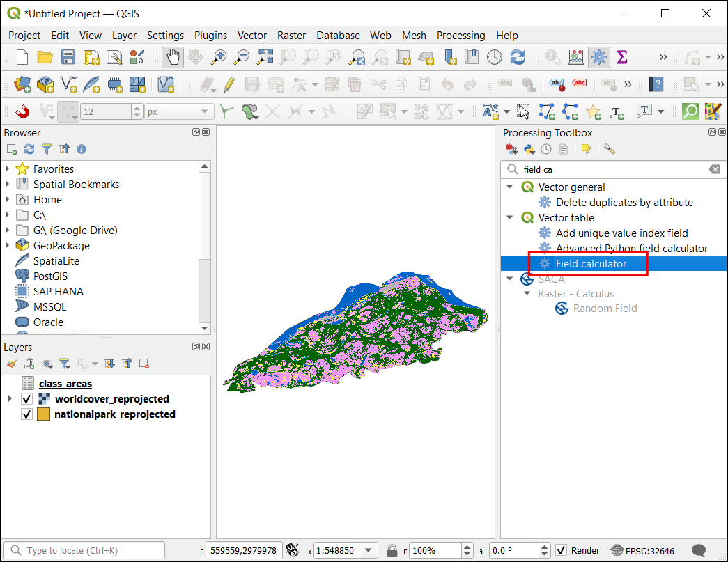
Task: Open the Statistical Summary sigma icon
Action: 621,57
